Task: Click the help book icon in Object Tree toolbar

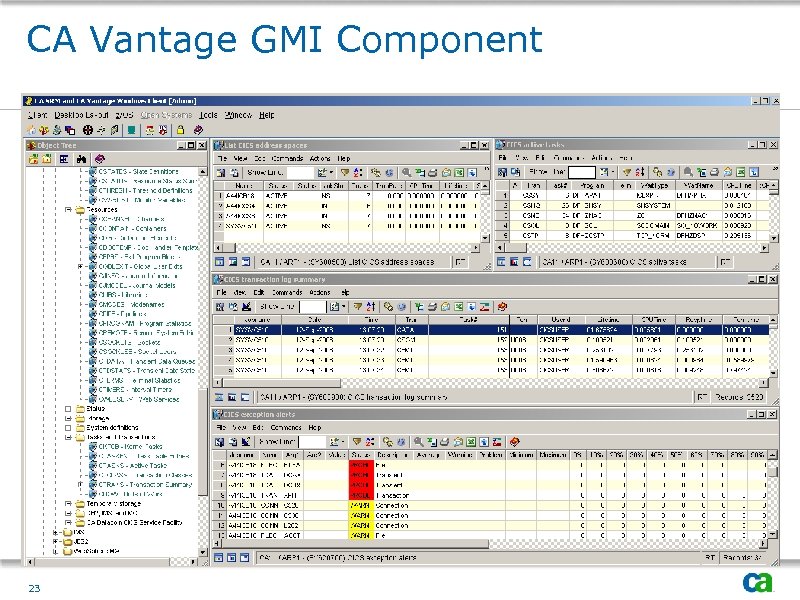Action: click(99, 159)
